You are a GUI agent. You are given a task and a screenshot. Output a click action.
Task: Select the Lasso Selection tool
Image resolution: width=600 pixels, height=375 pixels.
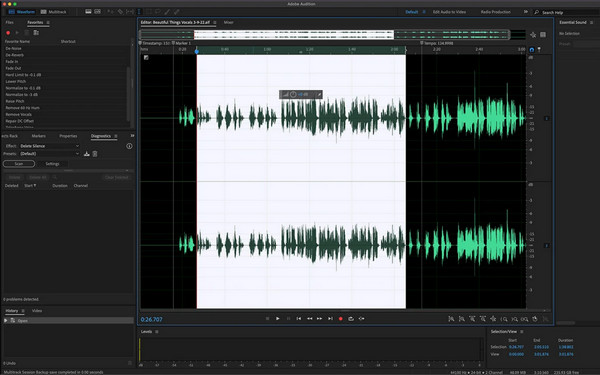pyautogui.click(x=157, y=12)
